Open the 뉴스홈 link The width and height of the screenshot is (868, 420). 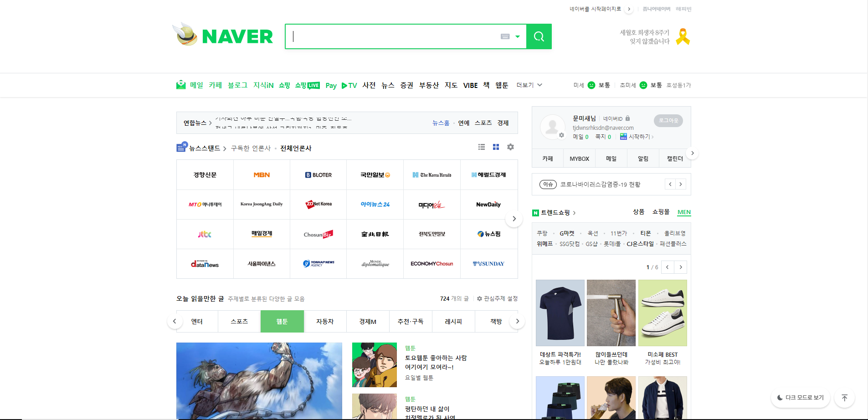click(441, 123)
